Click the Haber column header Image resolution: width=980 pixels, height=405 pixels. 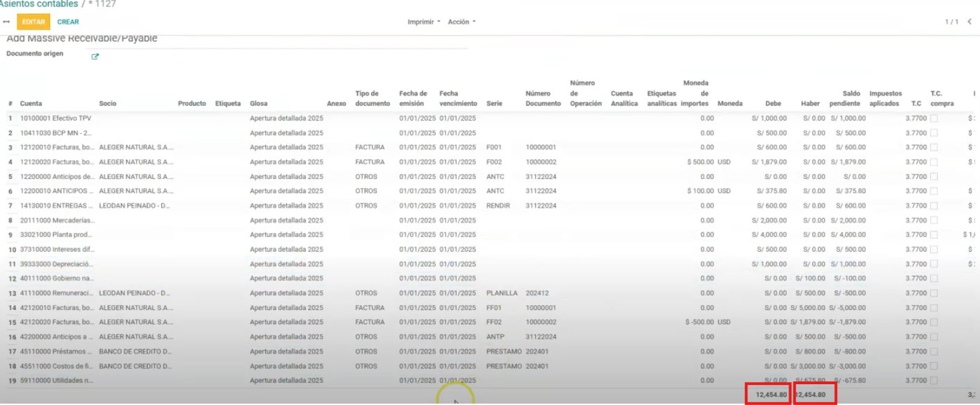coord(810,103)
